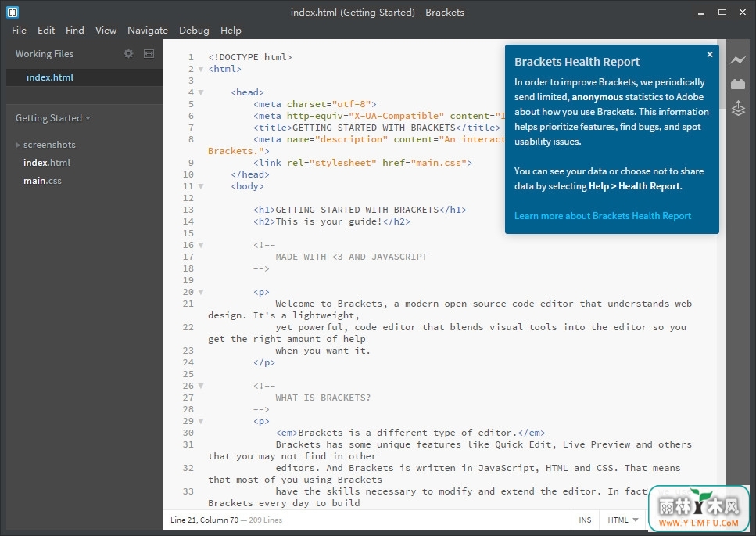This screenshot has height=536, width=756.
Task: Click the em tag line 30 text
Action: click(x=410, y=433)
